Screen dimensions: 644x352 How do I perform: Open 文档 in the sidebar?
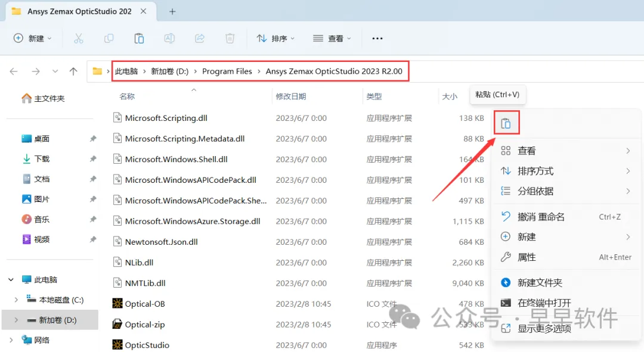(35, 179)
